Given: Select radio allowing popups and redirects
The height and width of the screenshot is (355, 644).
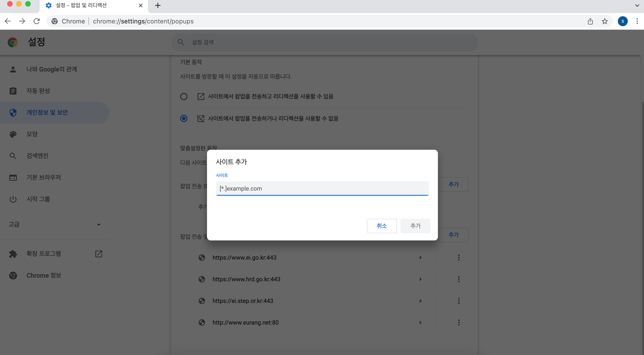Looking at the screenshot, I should [184, 97].
